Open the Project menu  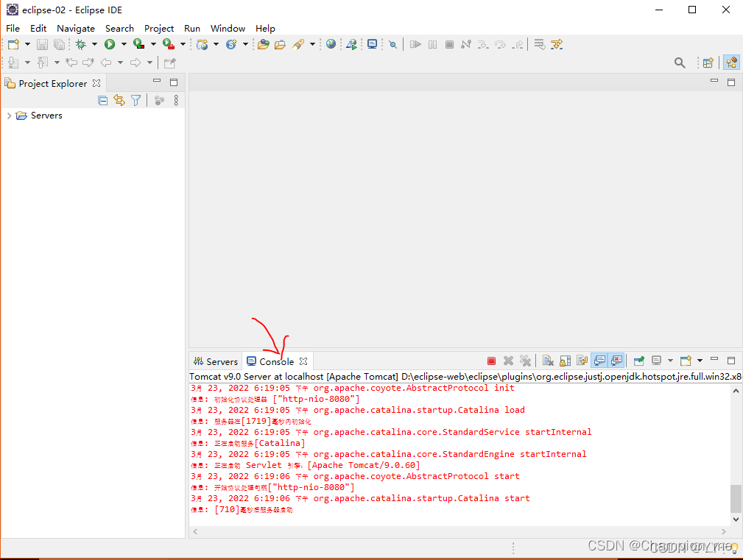pos(159,29)
